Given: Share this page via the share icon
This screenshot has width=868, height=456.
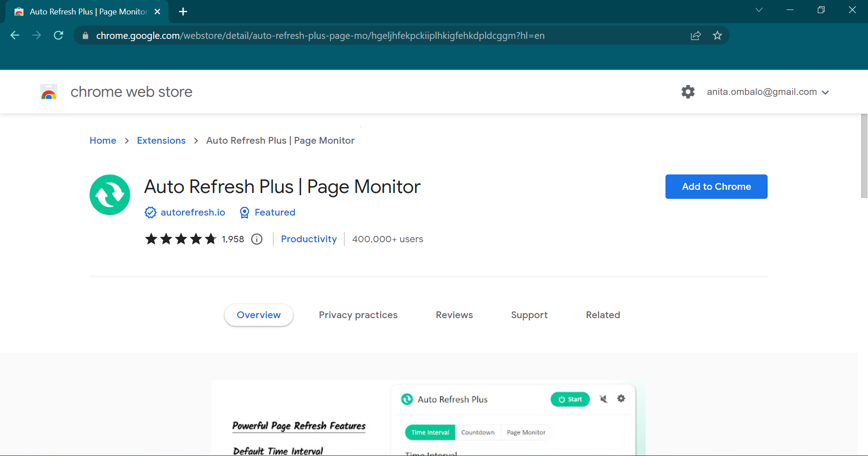Looking at the screenshot, I should [x=696, y=36].
